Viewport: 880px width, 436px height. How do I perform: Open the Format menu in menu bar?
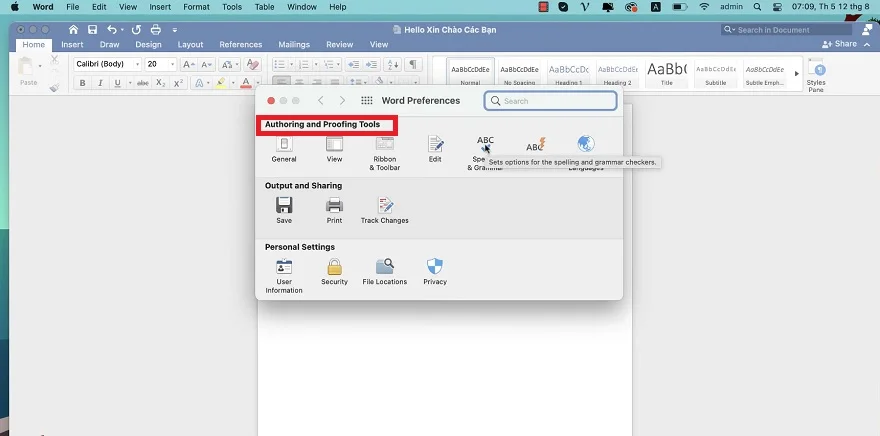point(196,7)
